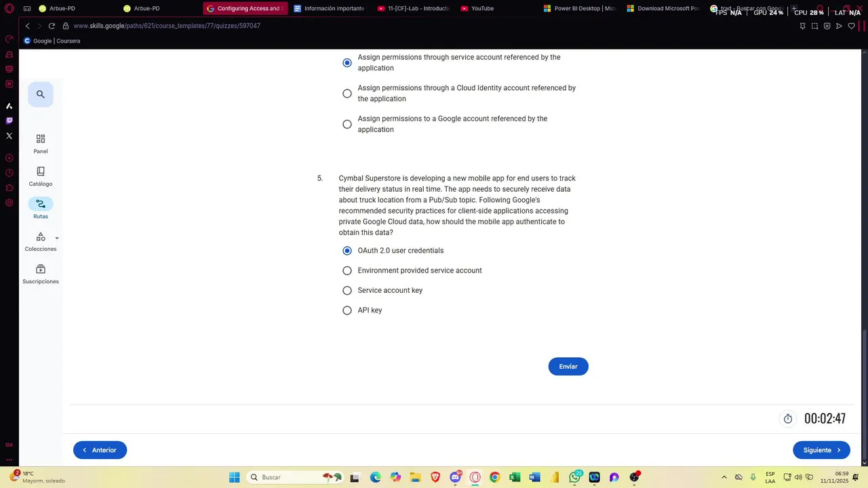868x488 pixels.
Task: Open the search icon in the sidebar
Action: point(41,94)
